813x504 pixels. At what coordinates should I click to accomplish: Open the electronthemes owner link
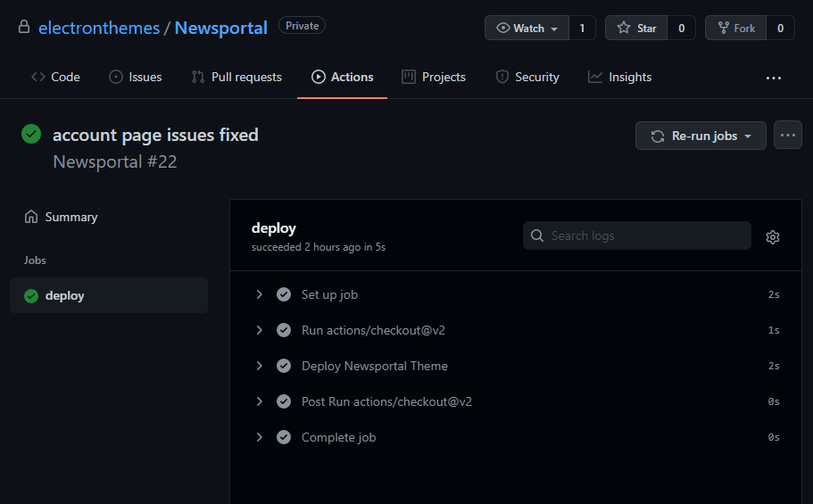pos(99,28)
